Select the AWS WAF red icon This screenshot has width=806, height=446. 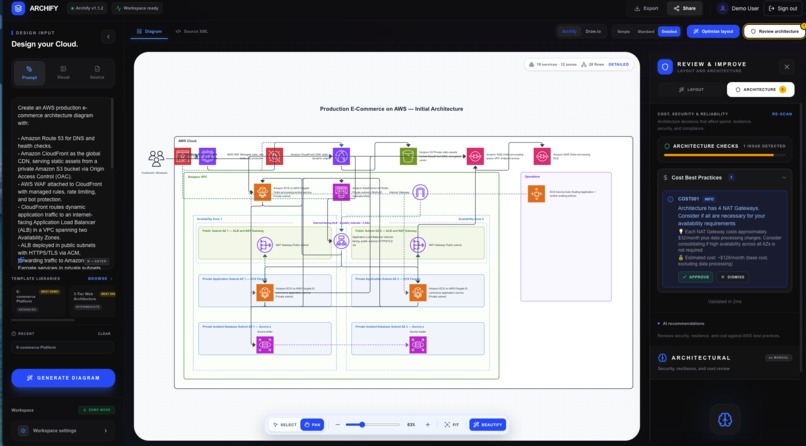click(x=274, y=156)
